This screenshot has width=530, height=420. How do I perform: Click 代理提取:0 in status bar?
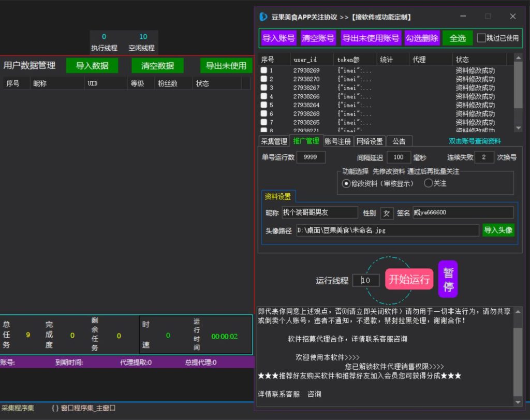136,362
